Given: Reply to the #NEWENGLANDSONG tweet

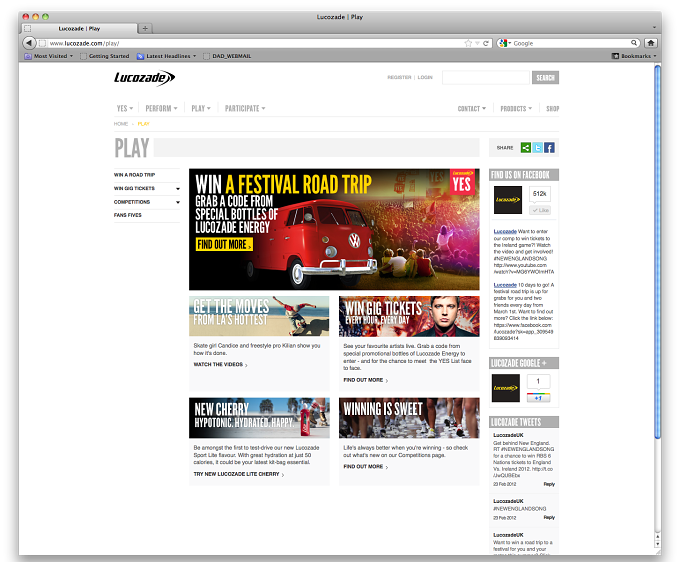Looking at the screenshot, I should [549, 517].
